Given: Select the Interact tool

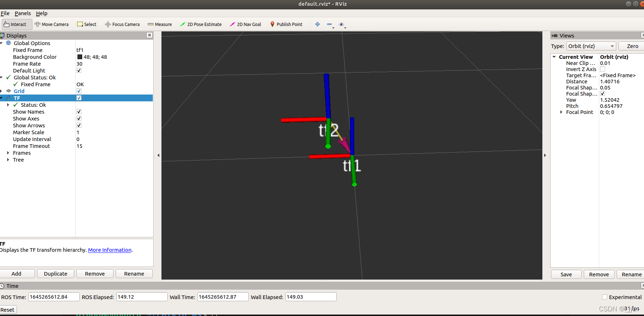Looking at the screenshot, I should coord(17,24).
